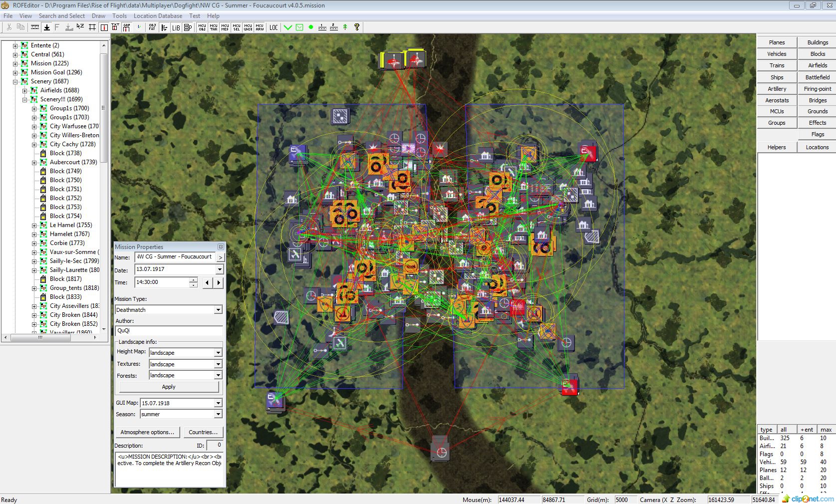Toggle the MCU SEL toolbar icon
836x504 pixels.
tap(237, 27)
